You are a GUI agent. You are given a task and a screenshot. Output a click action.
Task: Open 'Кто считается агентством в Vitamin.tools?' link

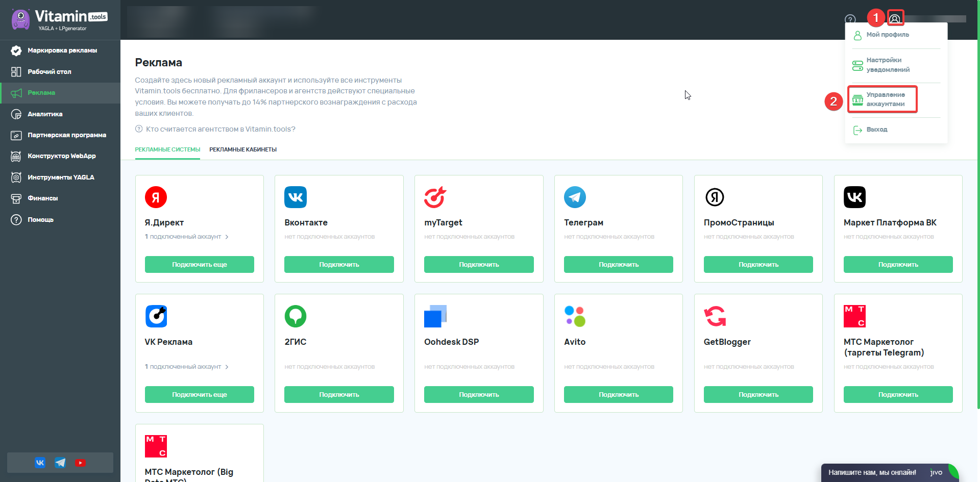[220, 129]
